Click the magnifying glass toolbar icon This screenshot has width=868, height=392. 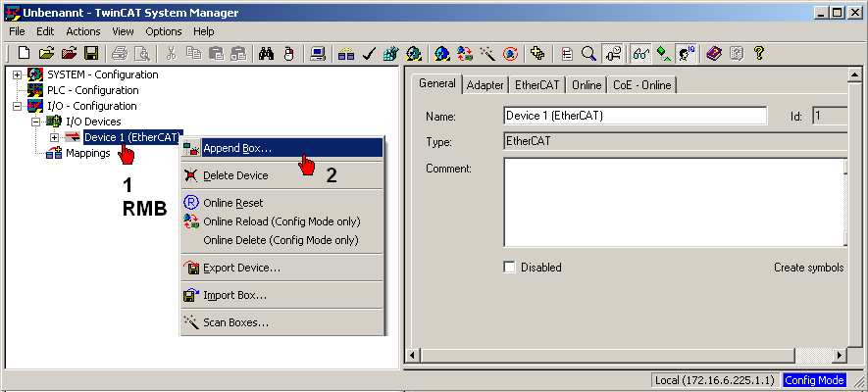tap(588, 53)
